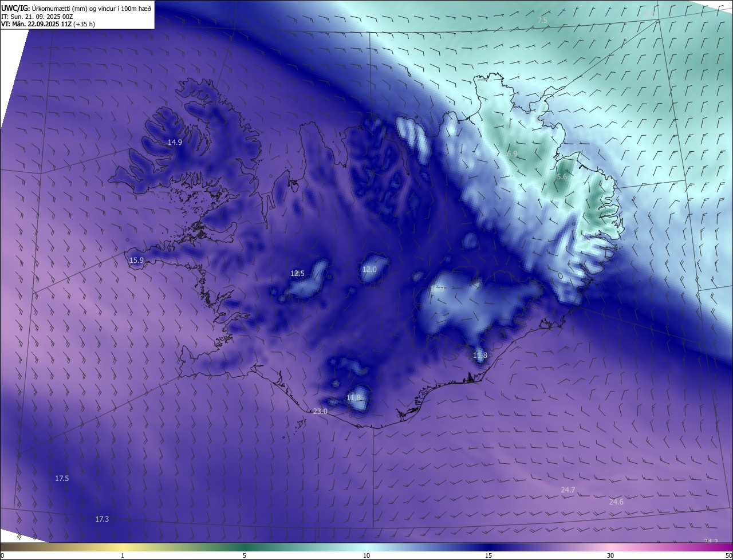Pick the 23.0 value on the south coast
This screenshot has height=560, width=733.
click(320, 411)
